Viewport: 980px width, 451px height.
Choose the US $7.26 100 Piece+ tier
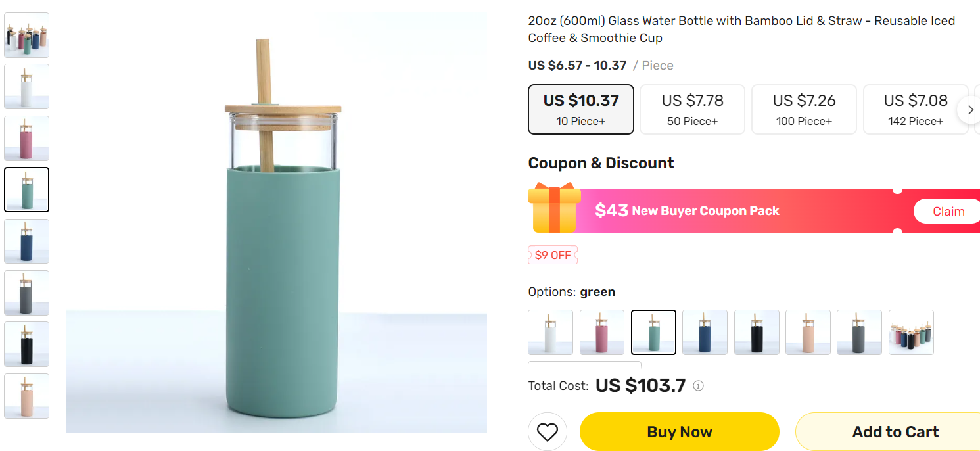coord(804,109)
